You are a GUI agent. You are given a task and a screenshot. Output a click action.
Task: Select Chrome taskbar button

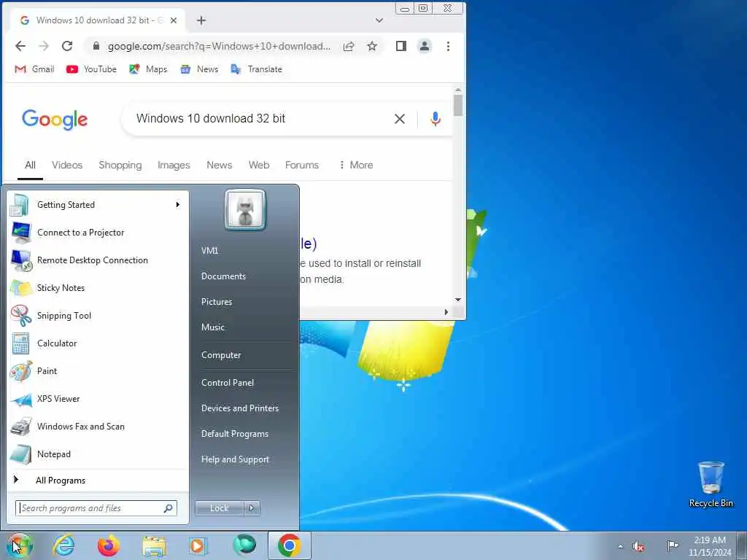point(289,545)
